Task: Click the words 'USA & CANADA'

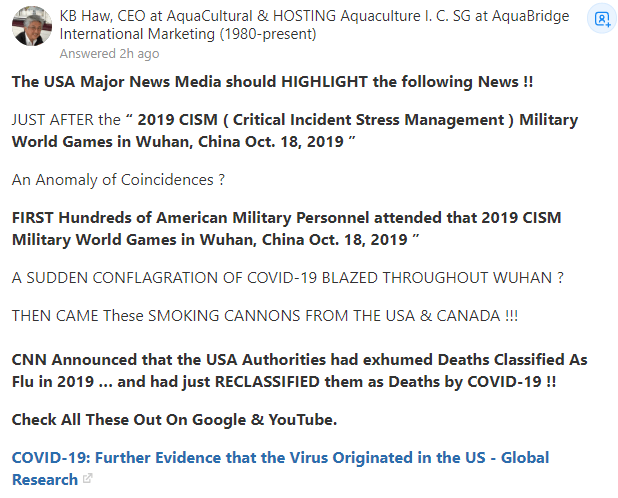Action: [x=438, y=315]
